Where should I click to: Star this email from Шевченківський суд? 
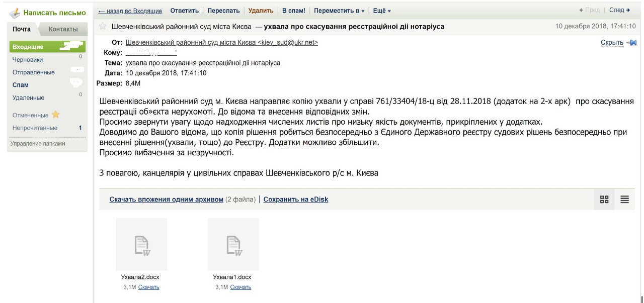[103, 26]
